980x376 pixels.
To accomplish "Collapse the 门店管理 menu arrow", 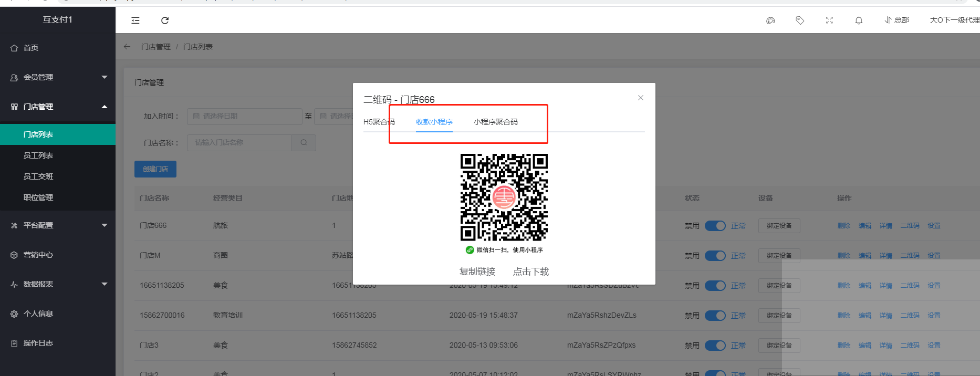I will (105, 107).
